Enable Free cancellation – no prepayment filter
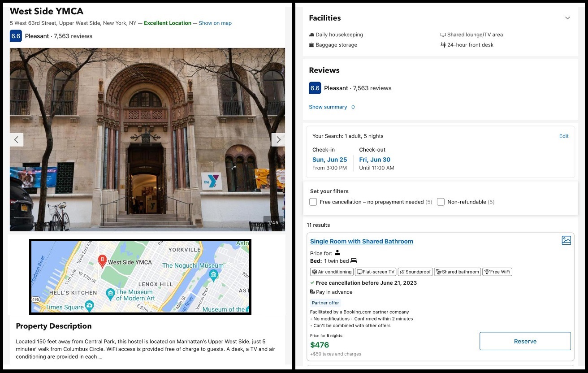The image size is (588, 373). (x=313, y=202)
